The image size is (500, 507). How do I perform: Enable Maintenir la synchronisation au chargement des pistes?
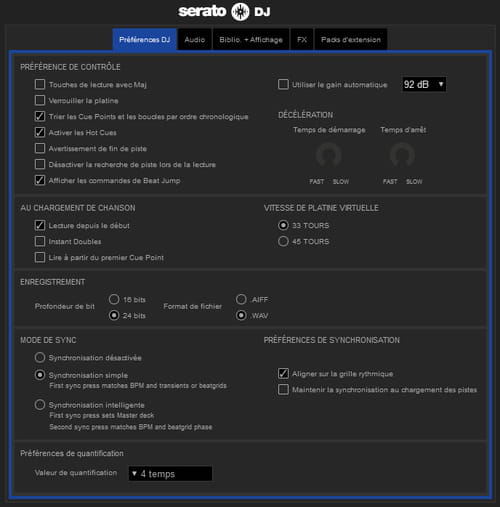(283, 389)
